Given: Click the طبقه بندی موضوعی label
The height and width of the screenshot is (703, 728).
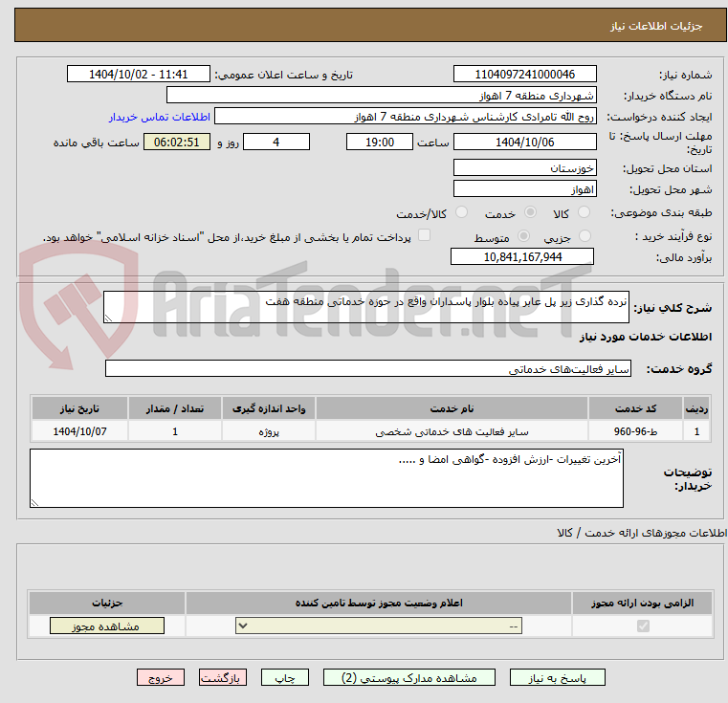Looking at the screenshot, I should (x=661, y=212).
